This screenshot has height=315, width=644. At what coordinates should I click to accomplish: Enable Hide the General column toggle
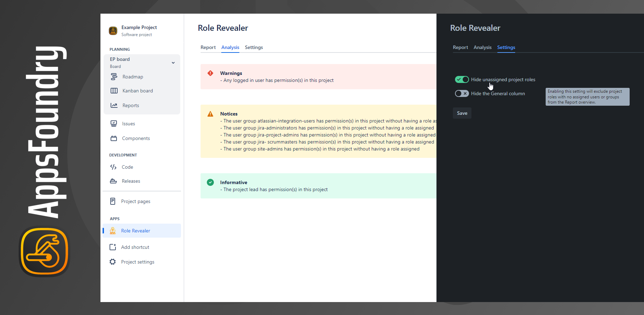pyautogui.click(x=462, y=93)
